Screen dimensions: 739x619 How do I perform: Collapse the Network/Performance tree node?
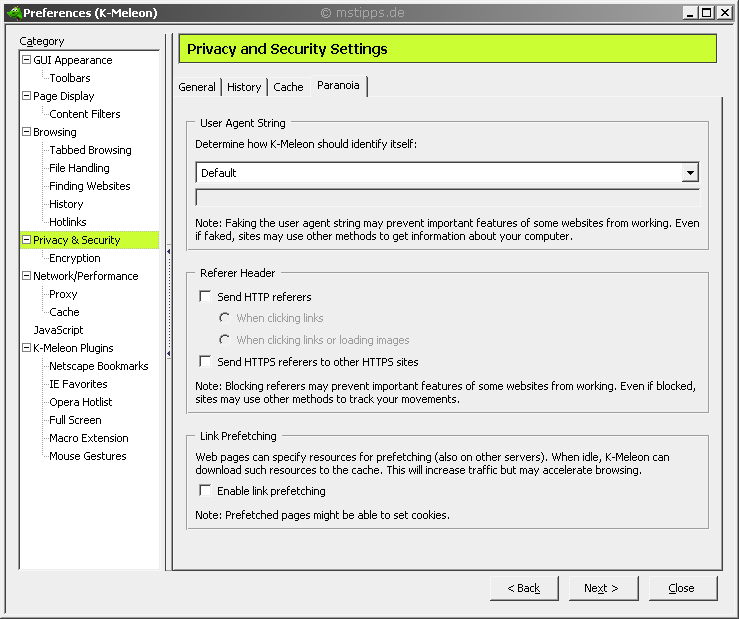pos(26,276)
